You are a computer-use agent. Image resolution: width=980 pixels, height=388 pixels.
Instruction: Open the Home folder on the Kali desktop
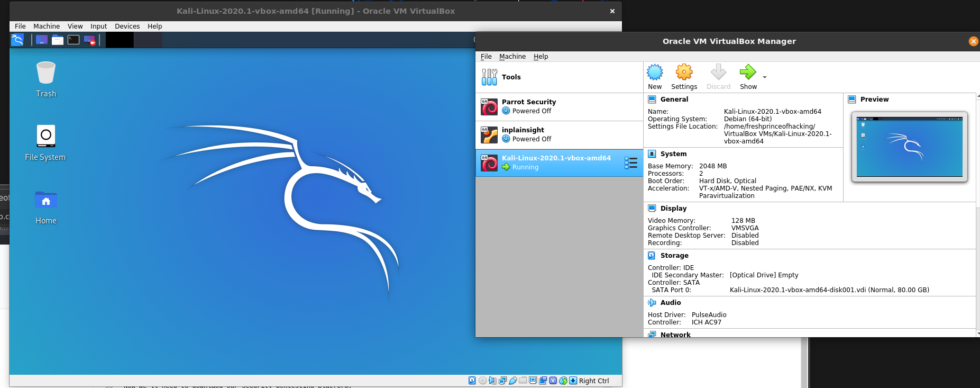tap(46, 207)
